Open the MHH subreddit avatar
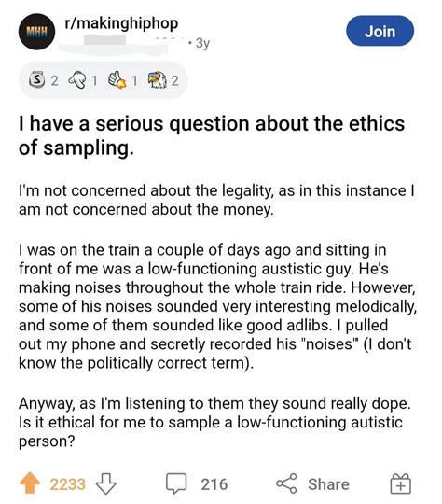The width and height of the screenshot is (442, 504). point(36,32)
